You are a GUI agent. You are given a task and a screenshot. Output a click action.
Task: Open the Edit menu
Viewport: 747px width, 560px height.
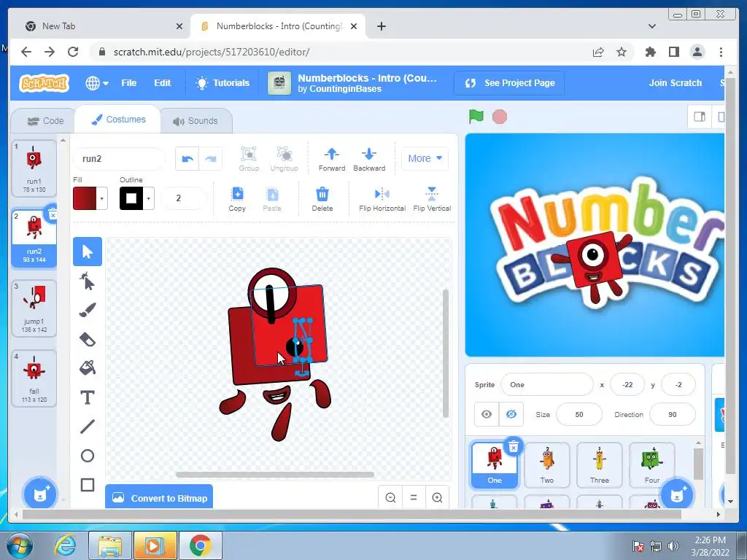[x=162, y=83]
